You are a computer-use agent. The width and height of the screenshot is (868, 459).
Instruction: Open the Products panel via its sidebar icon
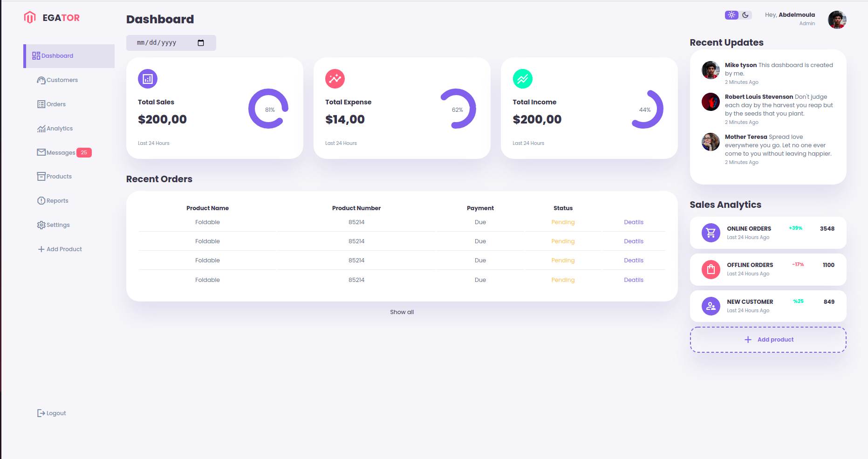click(41, 176)
